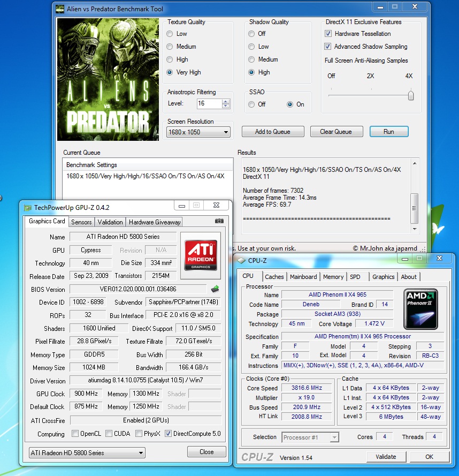Start the benchmark with the Run button

pyautogui.click(x=389, y=132)
